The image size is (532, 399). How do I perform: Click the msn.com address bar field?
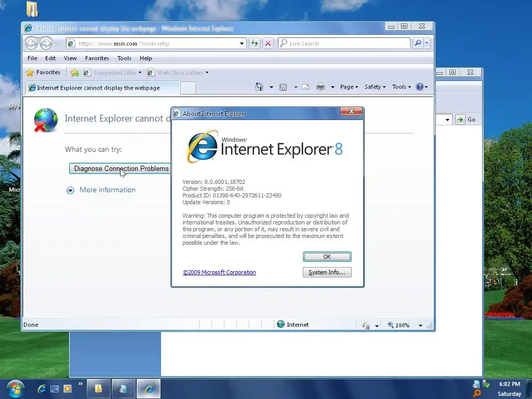pos(157,44)
